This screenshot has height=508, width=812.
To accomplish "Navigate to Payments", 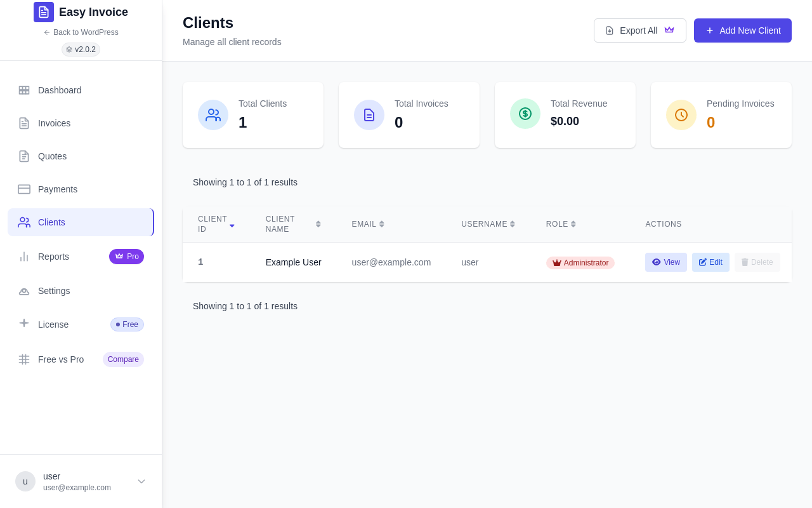I will 81,189.
